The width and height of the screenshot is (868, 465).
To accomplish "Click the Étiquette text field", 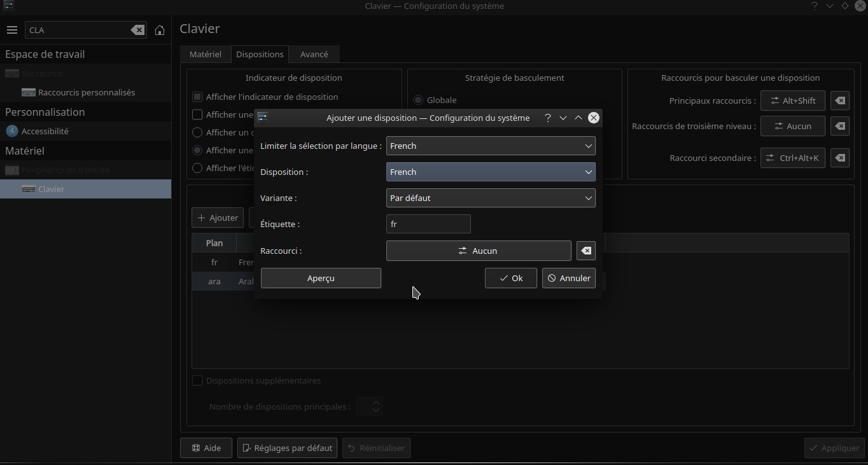I will (428, 224).
